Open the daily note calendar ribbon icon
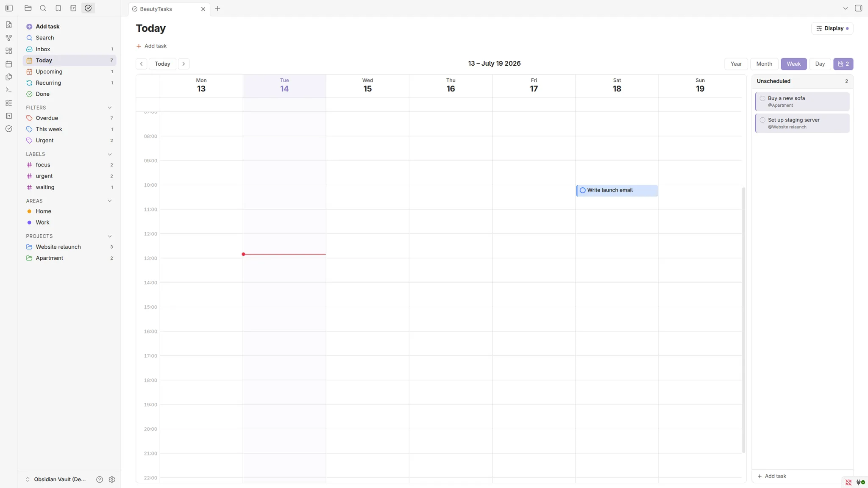Screen dimensions: 868x488 tap(8, 64)
